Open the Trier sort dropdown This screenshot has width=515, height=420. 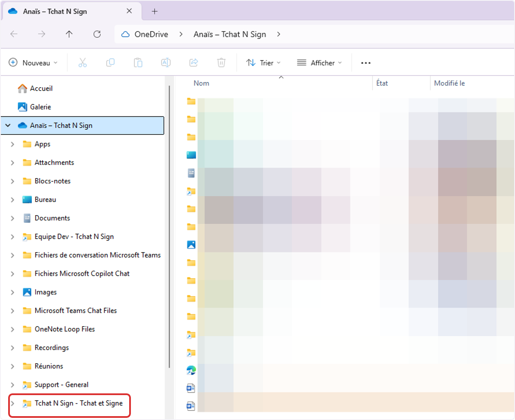tap(264, 63)
